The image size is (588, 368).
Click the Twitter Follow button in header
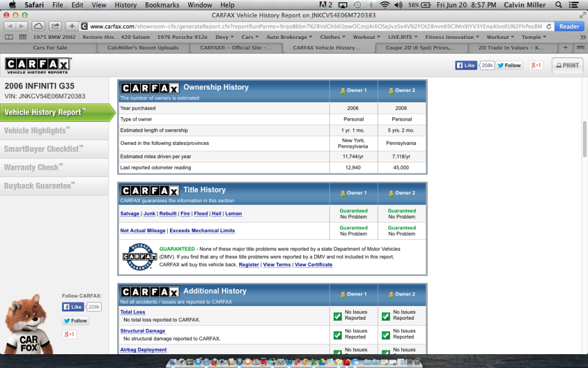point(509,66)
